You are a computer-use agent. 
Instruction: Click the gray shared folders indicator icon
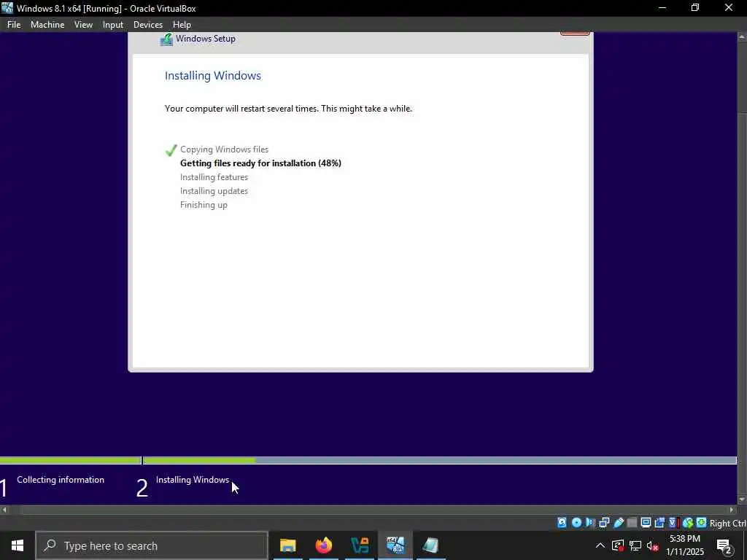coord(632,523)
